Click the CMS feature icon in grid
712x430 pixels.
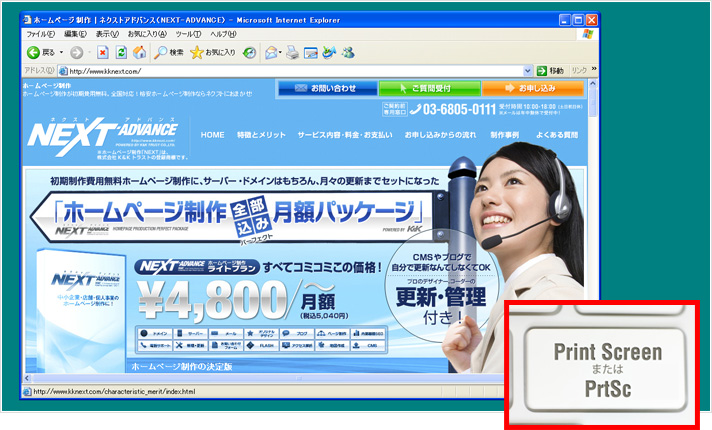[367, 346]
